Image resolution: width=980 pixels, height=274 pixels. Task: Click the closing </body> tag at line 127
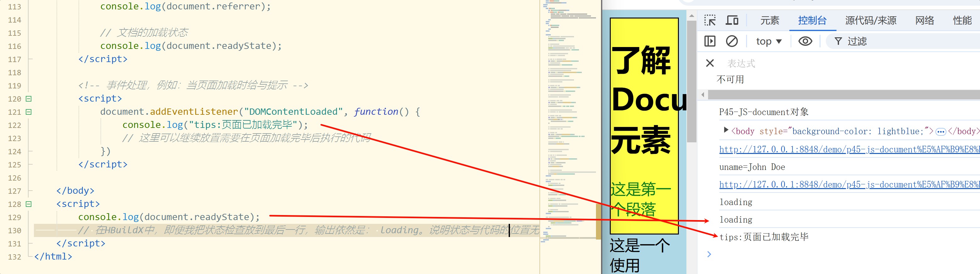[75, 191]
